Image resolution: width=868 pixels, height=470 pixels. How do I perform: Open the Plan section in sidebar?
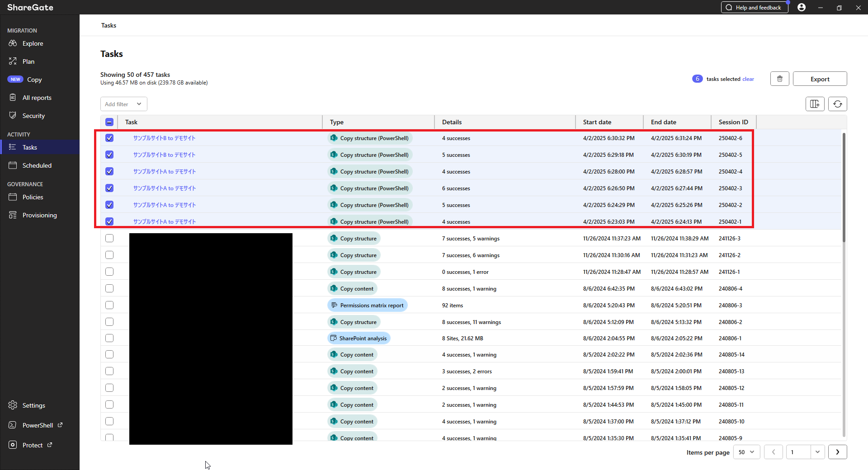28,61
